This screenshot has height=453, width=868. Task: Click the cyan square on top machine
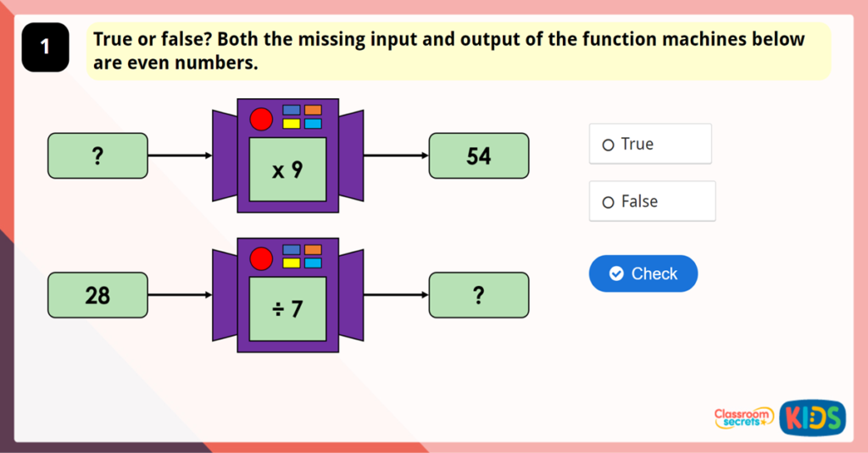pos(313,124)
